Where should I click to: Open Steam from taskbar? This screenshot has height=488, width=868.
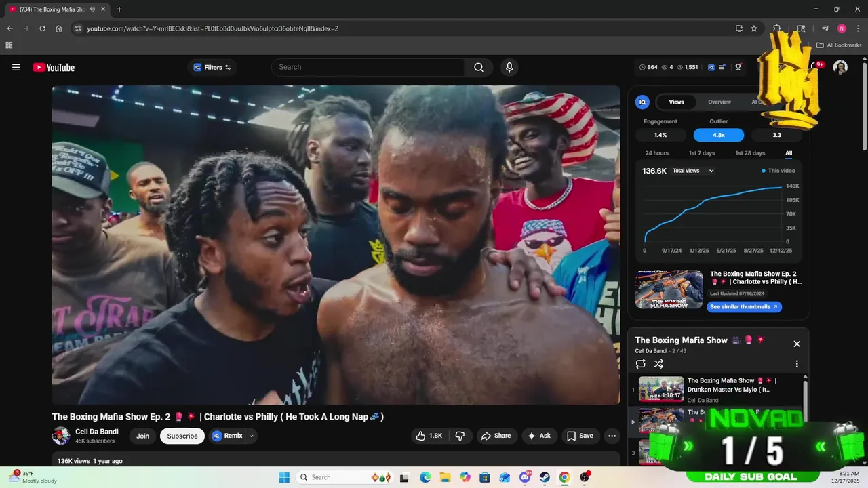pos(545,477)
